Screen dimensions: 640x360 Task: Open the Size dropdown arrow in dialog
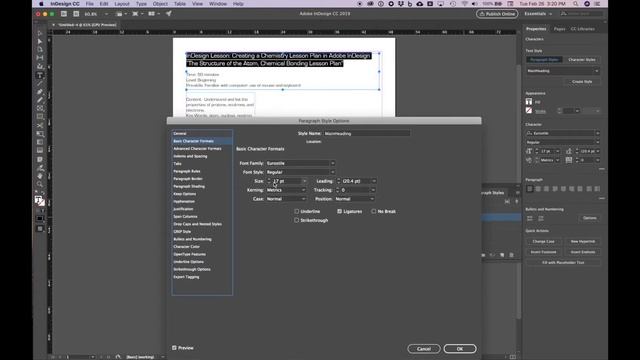coord(304,181)
